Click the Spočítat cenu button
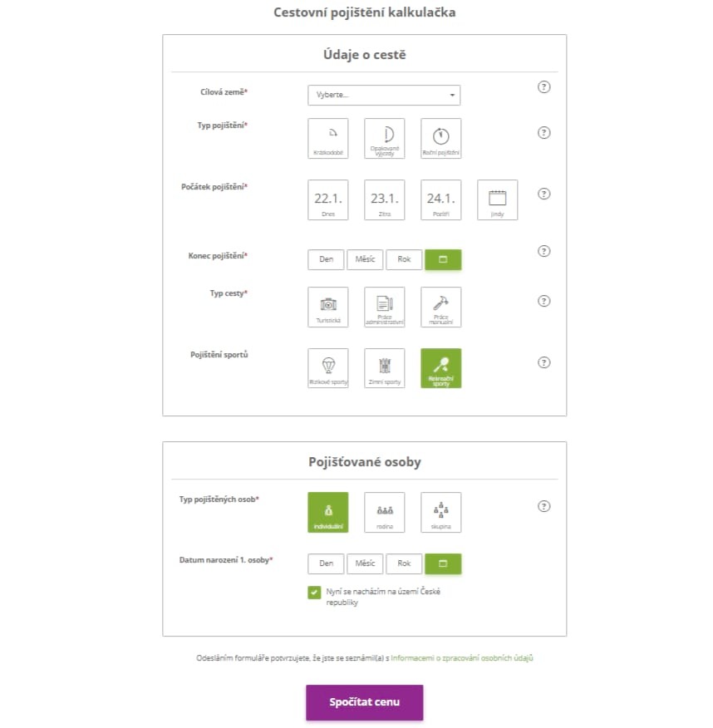This screenshot has height=728, width=713. 364,702
